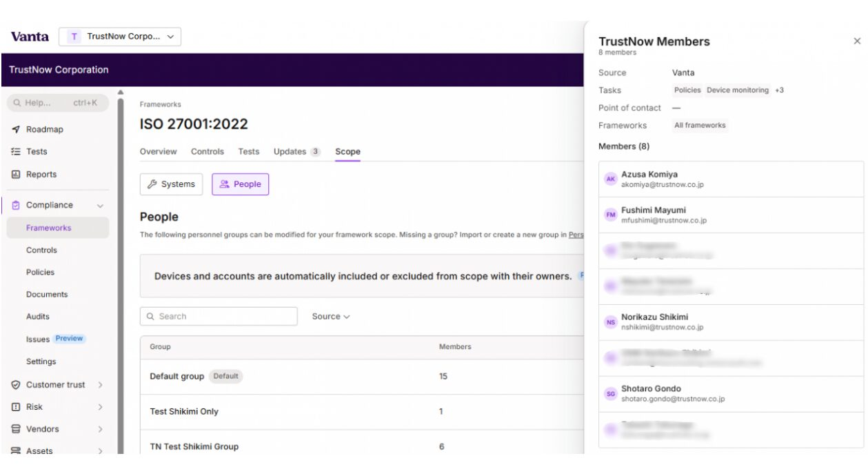This screenshot has height=476, width=868.
Task: Switch to the Controls tab
Action: tap(208, 152)
